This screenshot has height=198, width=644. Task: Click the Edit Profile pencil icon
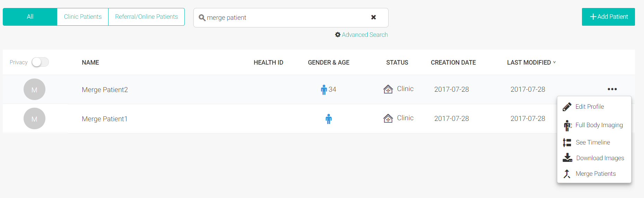pyautogui.click(x=567, y=107)
